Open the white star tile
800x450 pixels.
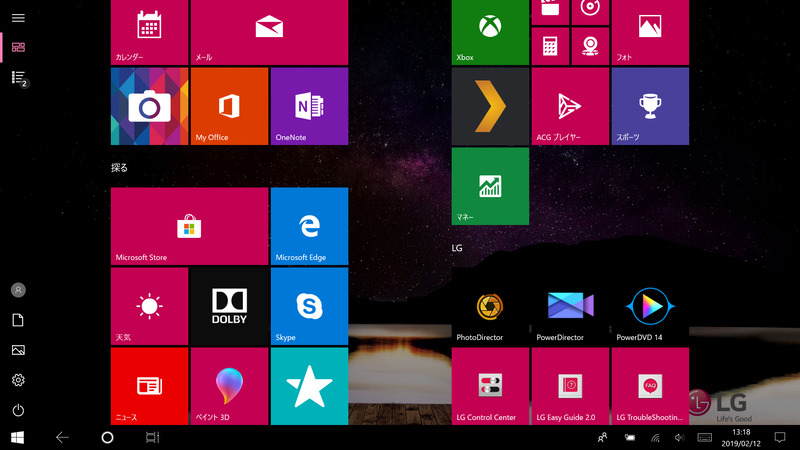pos(310,386)
